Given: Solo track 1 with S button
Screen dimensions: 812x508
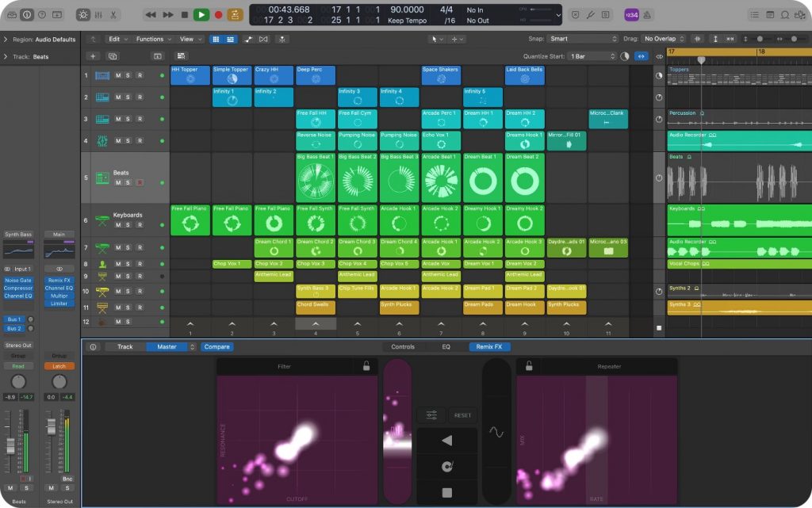Looking at the screenshot, I should coord(128,75).
